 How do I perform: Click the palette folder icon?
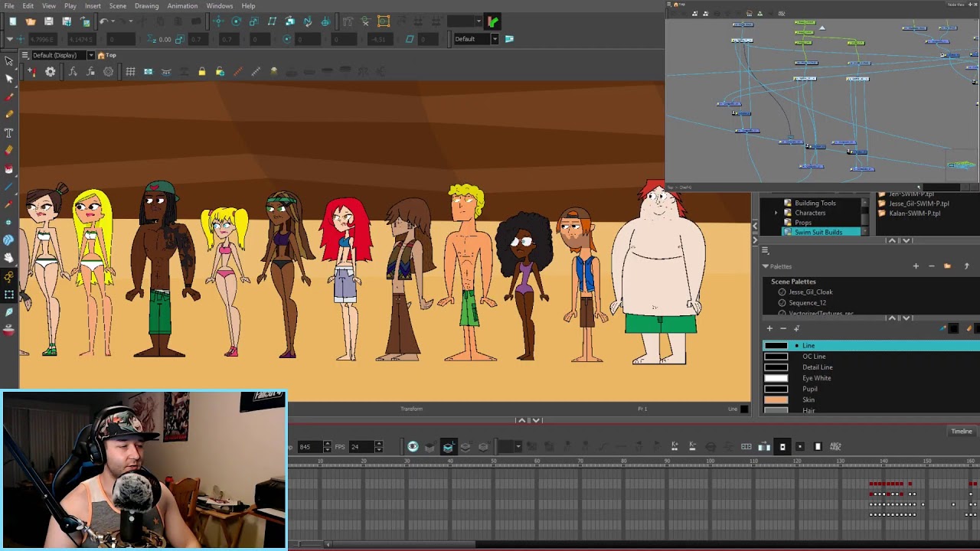tap(948, 266)
